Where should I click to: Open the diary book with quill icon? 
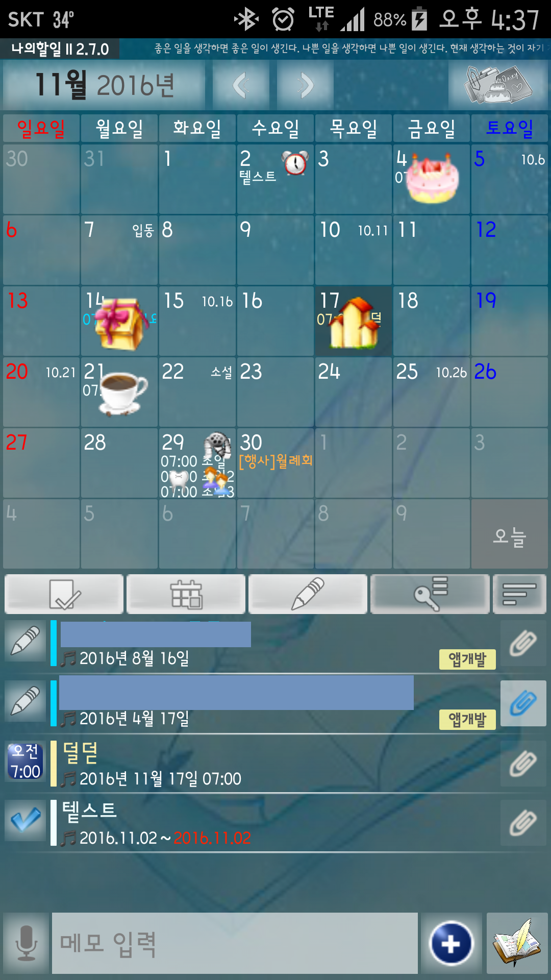(517, 943)
